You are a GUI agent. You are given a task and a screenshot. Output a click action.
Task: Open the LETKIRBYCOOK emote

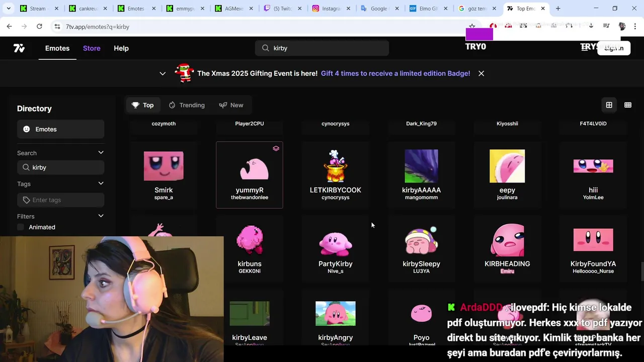[x=336, y=174]
